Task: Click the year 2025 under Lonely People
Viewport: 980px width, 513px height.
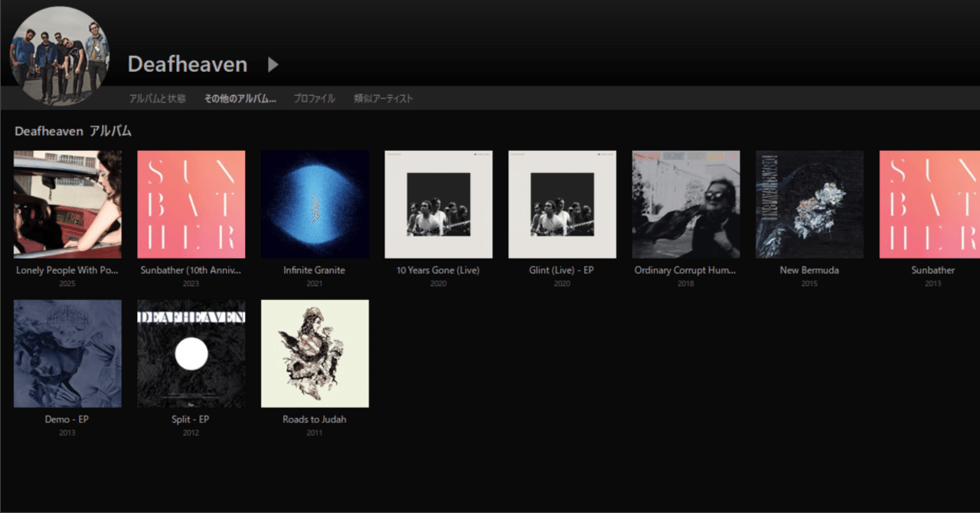Action: click(67, 284)
